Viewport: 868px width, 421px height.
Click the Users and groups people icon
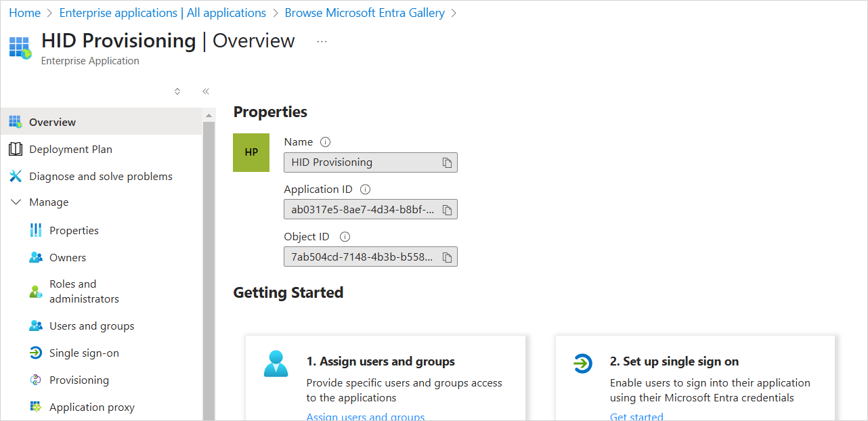[x=36, y=326]
